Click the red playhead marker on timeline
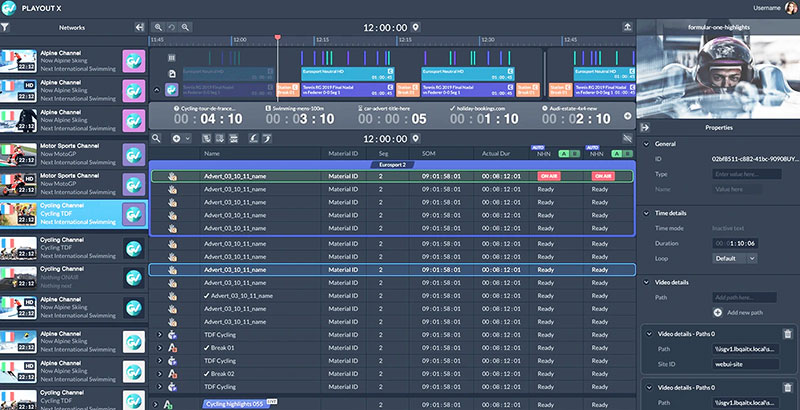Viewport: 800px width, 410px height. [278, 37]
